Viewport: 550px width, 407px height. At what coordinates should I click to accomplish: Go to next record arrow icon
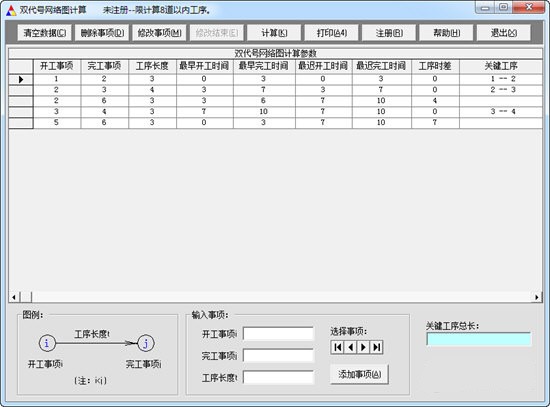[363, 347]
